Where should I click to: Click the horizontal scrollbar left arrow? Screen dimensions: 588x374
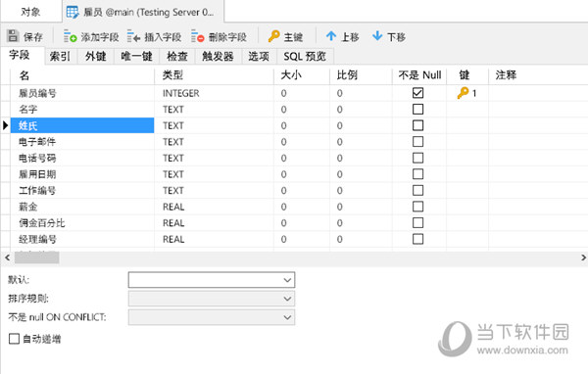coord(7,257)
